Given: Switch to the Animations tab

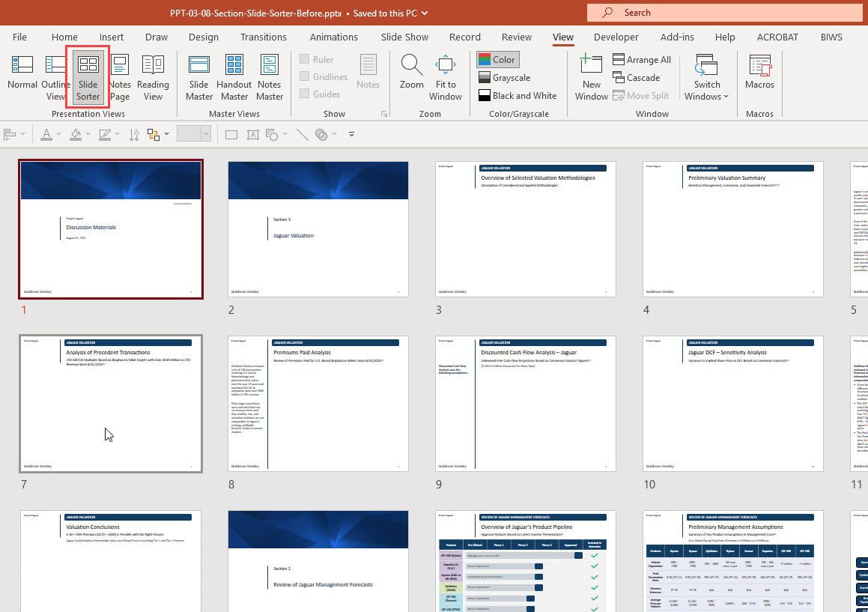Looking at the screenshot, I should coord(333,37).
